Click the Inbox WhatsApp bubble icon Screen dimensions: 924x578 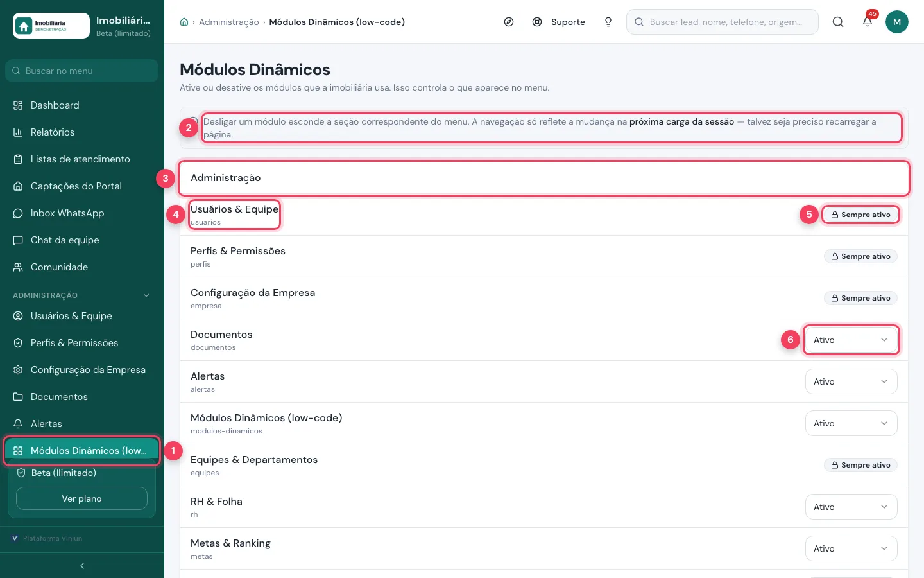point(18,213)
